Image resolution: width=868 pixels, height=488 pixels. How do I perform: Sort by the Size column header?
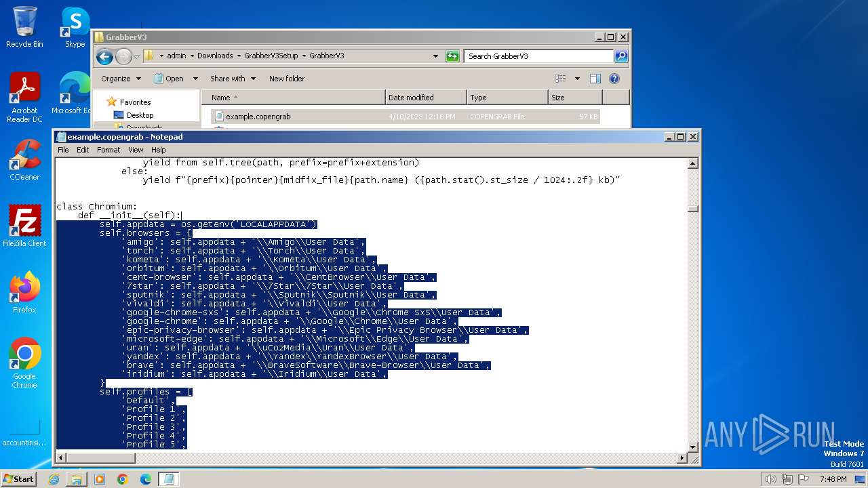[575, 98]
